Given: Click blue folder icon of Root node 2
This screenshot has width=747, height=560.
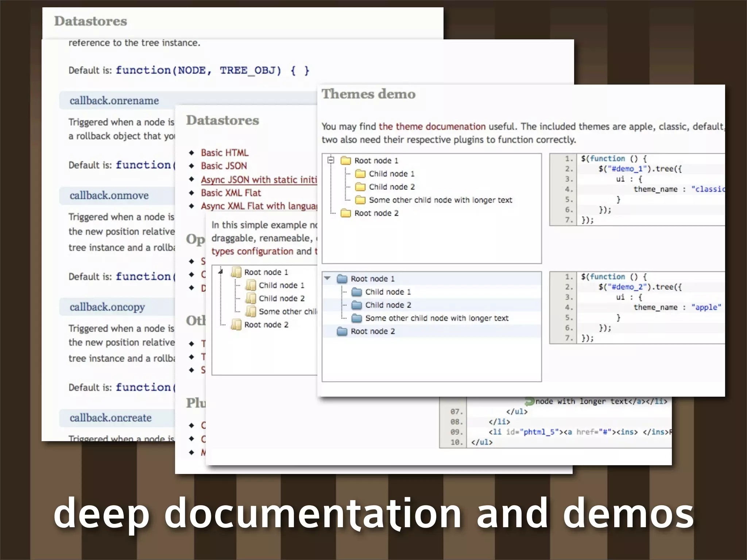Looking at the screenshot, I should pyautogui.click(x=342, y=331).
